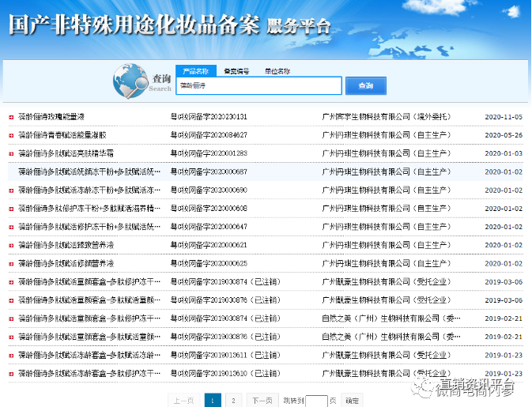Select page 1 in pagination

[x=213, y=401]
